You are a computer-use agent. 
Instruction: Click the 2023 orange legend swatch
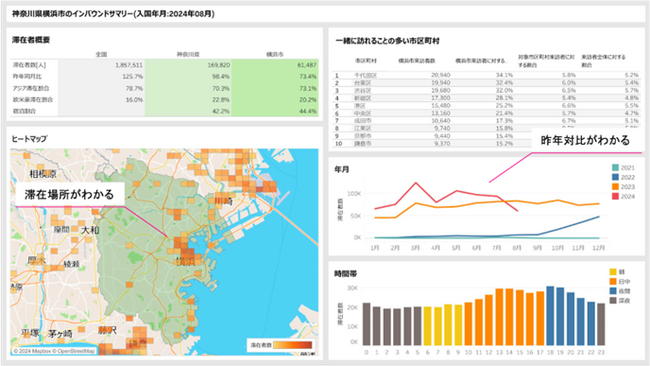tap(616, 187)
